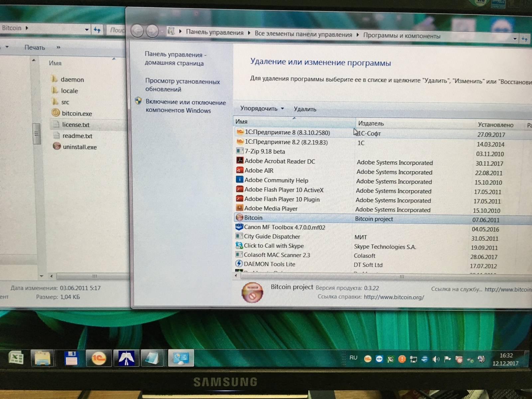Viewport: 532px width, 399px height.
Task: Go back in Control Panel window
Action: point(137,31)
